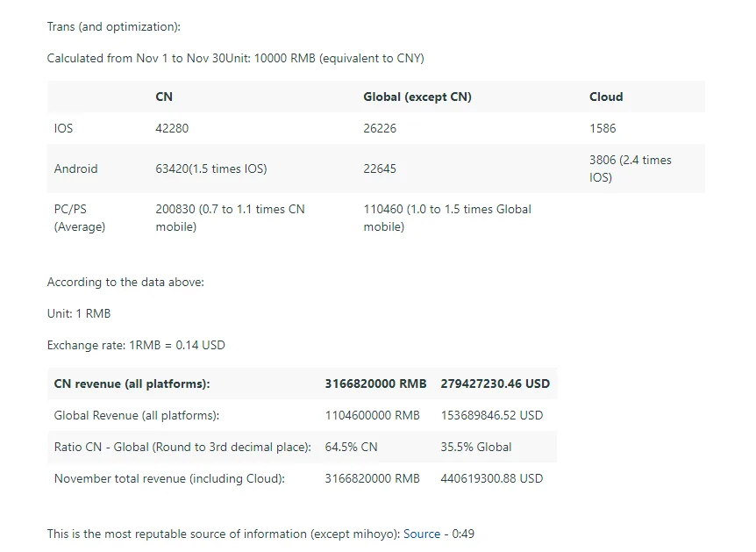Click the 200830 PC/PS CN cell
Viewport: 756px width, 552px height.
click(x=230, y=218)
